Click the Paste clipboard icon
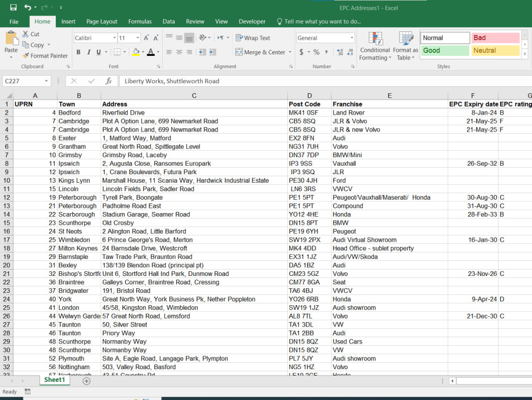Viewport: 532px width, 400px height. 12,38
